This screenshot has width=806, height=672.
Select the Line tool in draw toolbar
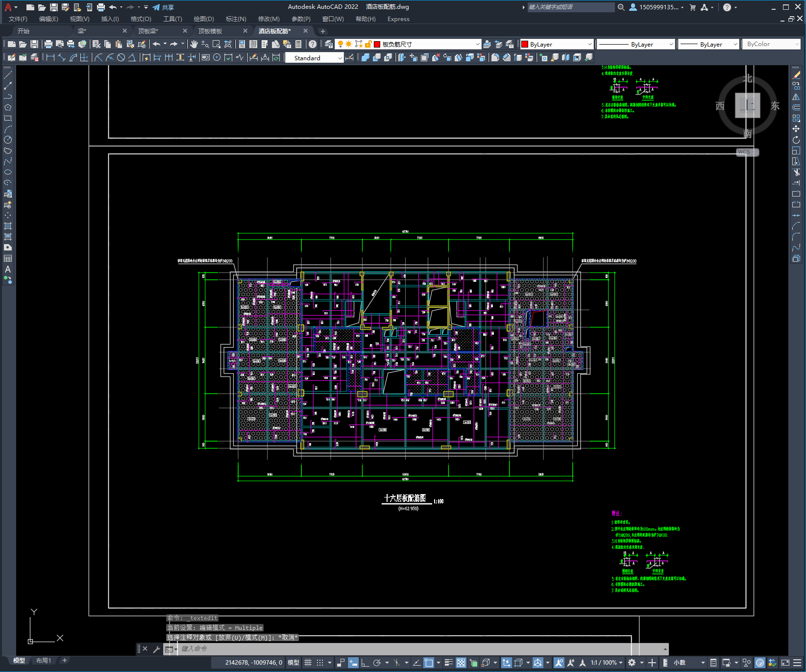click(8, 75)
